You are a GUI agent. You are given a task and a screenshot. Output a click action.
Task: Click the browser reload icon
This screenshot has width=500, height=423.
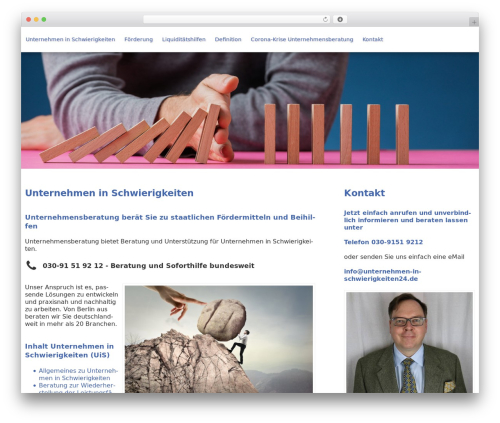click(x=325, y=20)
